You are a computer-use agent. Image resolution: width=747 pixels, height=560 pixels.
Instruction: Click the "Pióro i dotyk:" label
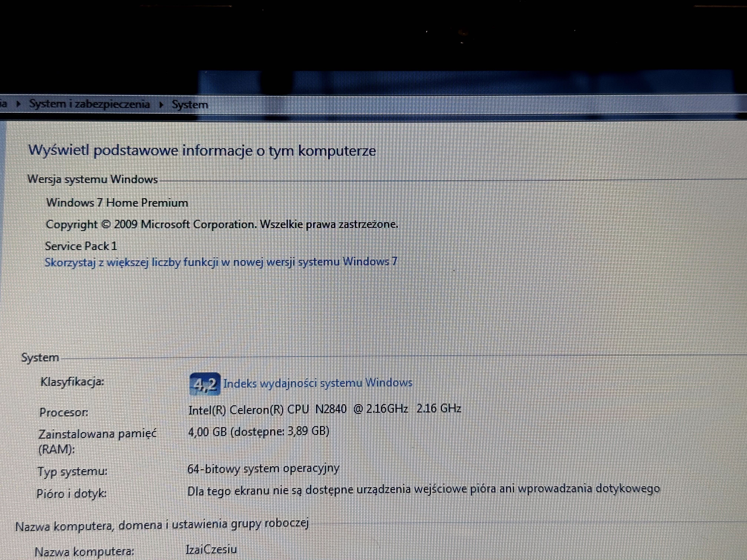click(x=72, y=494)
